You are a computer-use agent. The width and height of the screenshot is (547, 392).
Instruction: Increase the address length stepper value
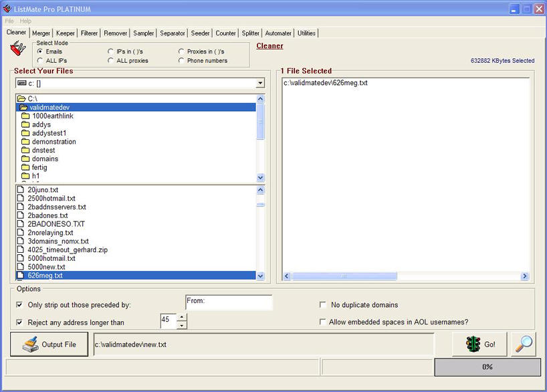pos(183,317)
